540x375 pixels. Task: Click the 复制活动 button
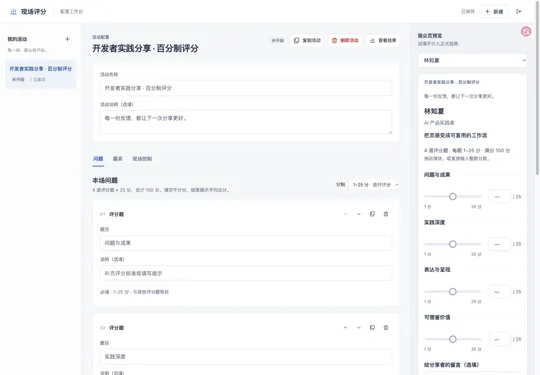[307, 41]
